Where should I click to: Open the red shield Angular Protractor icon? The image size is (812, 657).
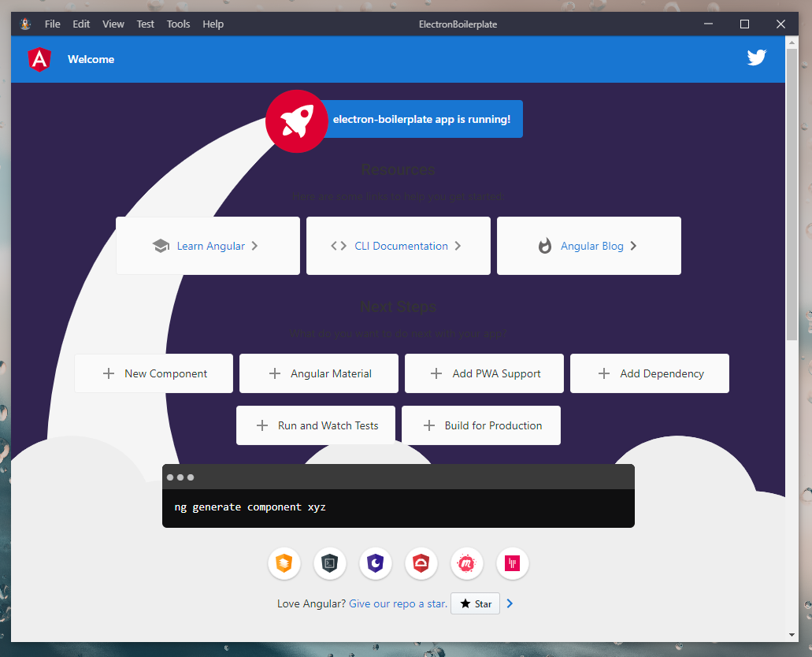click(421, 563)
